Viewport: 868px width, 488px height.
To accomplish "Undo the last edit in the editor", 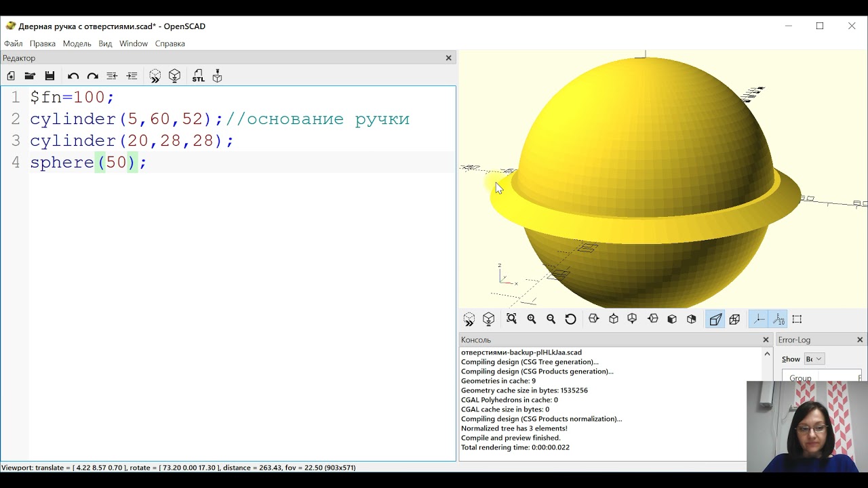I will [73, 76].
